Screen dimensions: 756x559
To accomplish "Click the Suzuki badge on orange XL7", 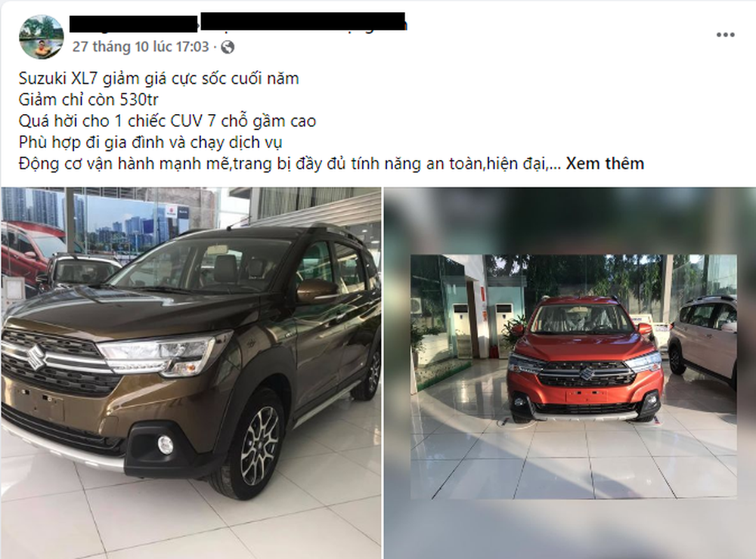I will (x=585, y=372).
